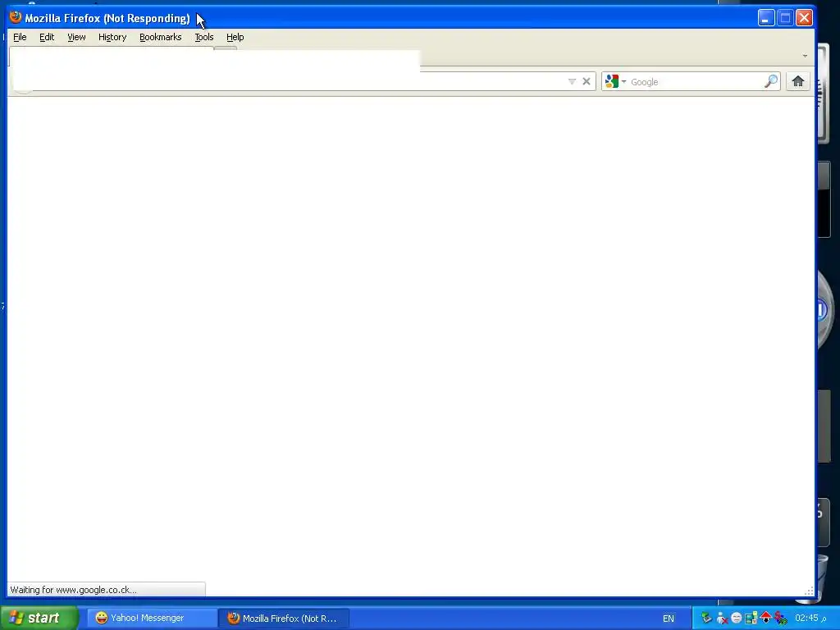Click the person with red X tray icon

[x=722, y=619]
